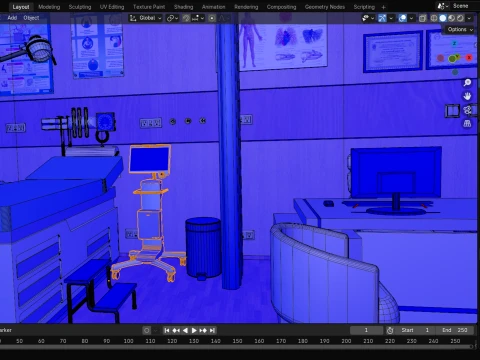This screenshot has width=480, height=360.
Task: Select material preview shading
Action: [x=452, y=18]
